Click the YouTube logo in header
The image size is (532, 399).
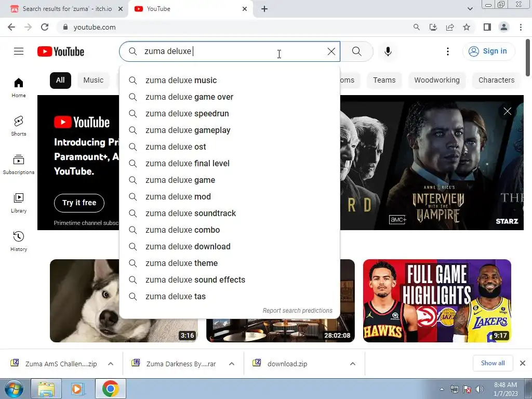(x=61, y=51)
